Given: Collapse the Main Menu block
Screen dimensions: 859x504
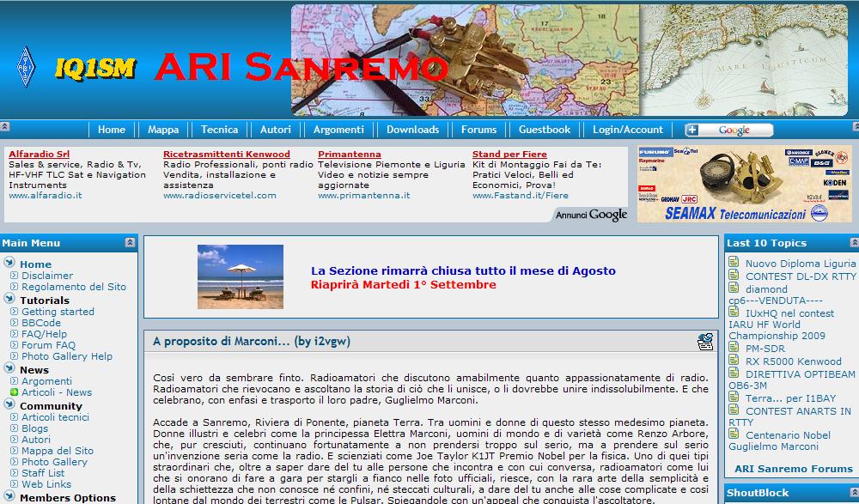Looking at the screenshot, I should pos(130,242).
